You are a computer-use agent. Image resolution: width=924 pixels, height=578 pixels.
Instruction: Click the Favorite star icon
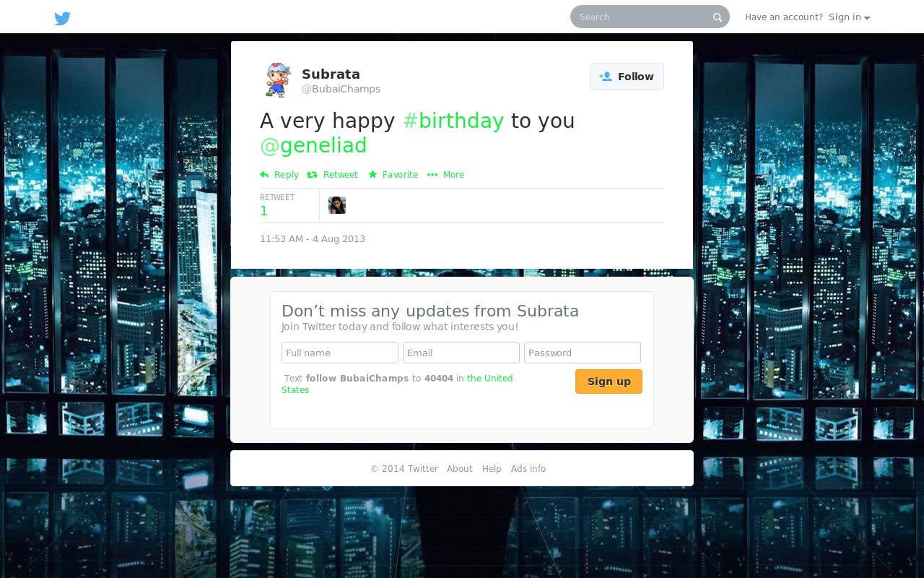tap(372, 175)
